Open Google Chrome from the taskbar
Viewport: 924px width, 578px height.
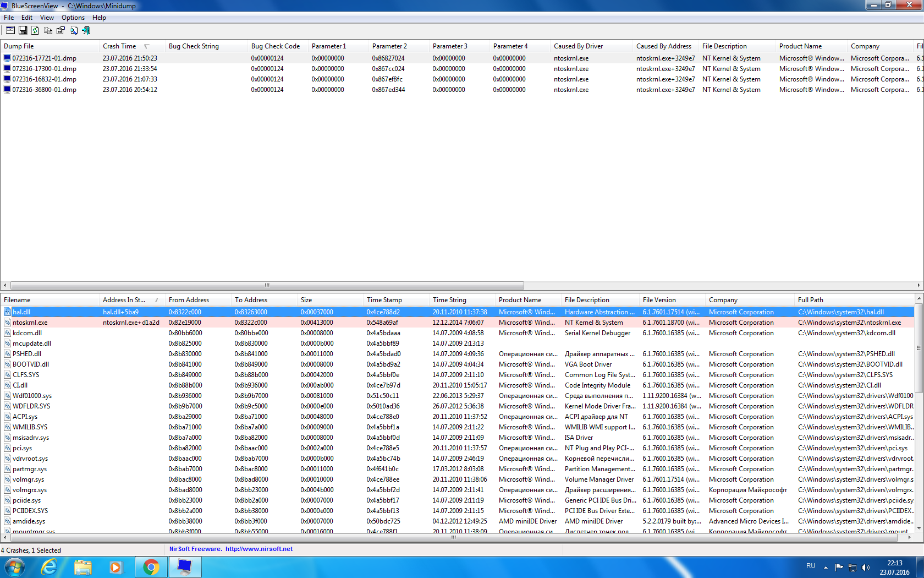(x=151, y=567)
